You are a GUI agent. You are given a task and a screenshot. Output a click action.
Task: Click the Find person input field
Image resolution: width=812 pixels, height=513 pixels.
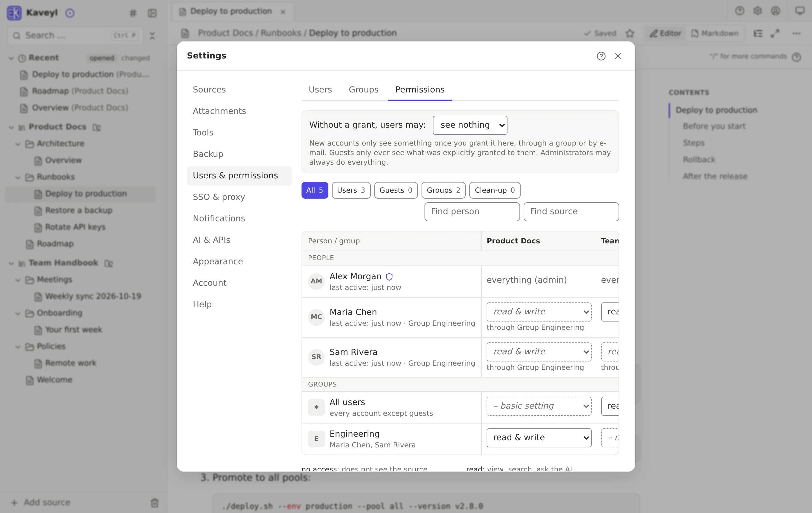[472, 211]
